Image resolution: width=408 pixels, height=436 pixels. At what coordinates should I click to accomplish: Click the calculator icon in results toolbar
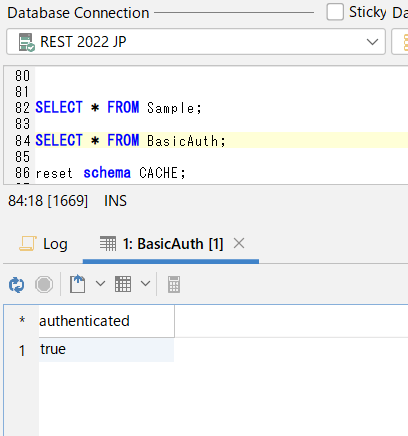click(x=174, y=284)
